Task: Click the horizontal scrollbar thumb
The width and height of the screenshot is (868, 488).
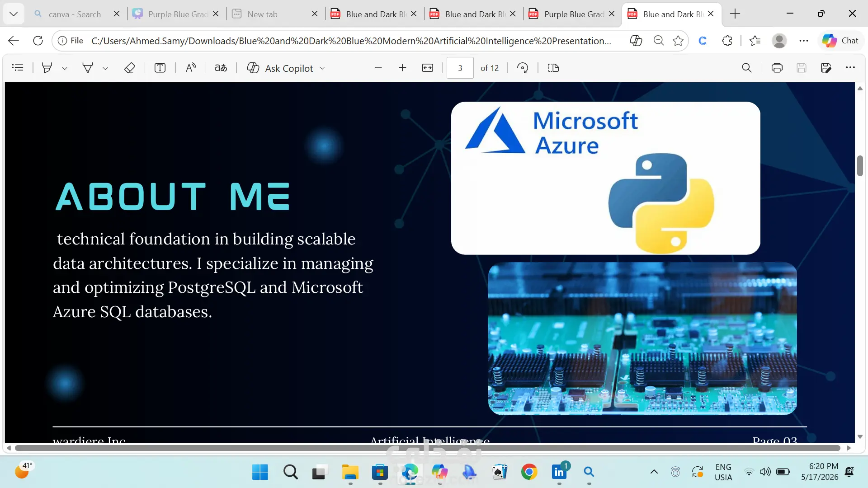Action: coord(427,448)
